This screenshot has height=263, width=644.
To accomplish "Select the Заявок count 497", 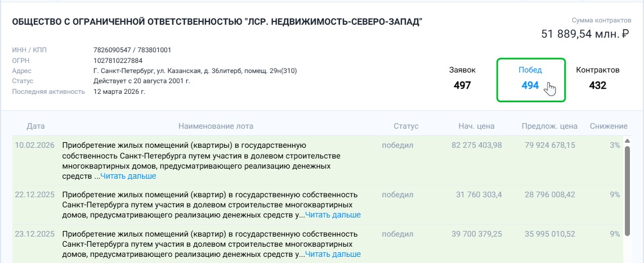I will coord(462,85).
